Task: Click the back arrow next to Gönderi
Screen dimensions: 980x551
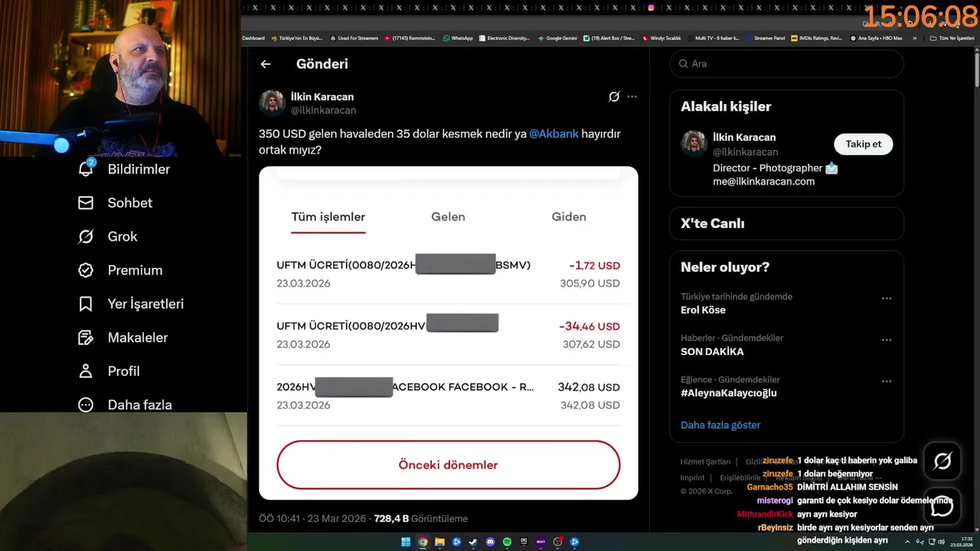Action: click(266, 64)
